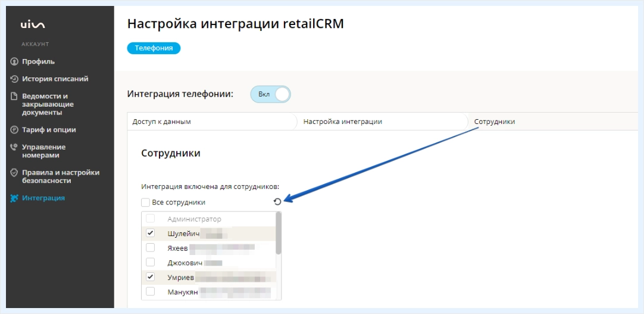This screenshot has height=314, width=644.
Task: Click the shield icon beside Правила и настройки
Action: point(14,173)
